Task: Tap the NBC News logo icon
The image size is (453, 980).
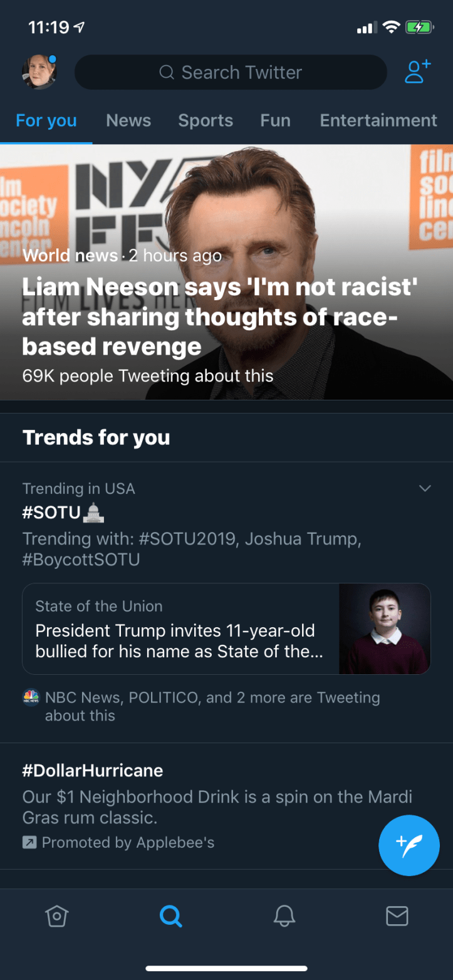Action: coord(30,698)
